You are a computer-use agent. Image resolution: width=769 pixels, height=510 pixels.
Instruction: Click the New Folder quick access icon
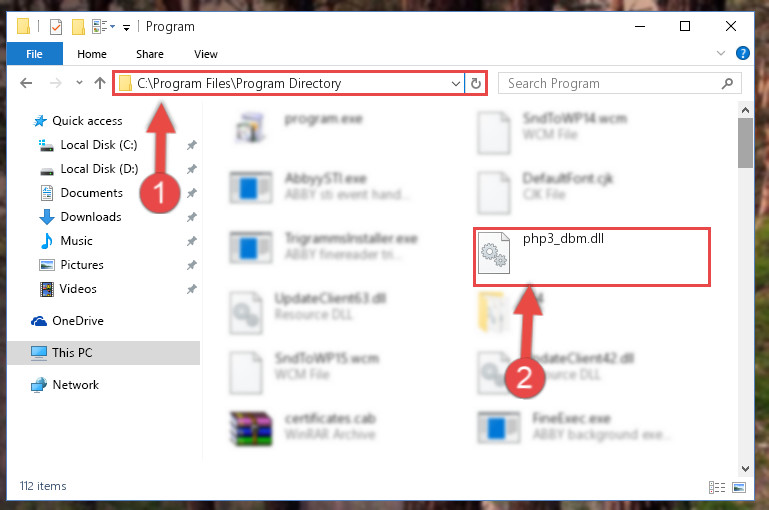(x=78, y=26)
